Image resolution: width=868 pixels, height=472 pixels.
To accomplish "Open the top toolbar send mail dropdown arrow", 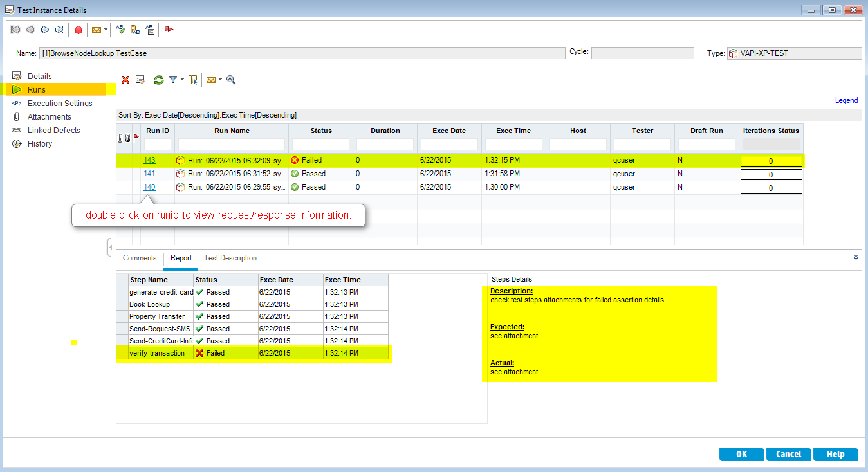I will click(x=106, y=30).
